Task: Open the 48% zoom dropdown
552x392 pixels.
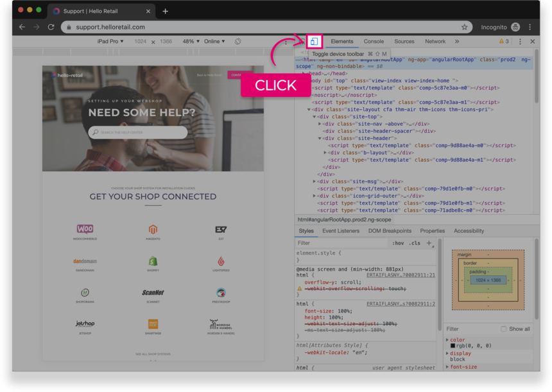Action: [x=191, y=42]
